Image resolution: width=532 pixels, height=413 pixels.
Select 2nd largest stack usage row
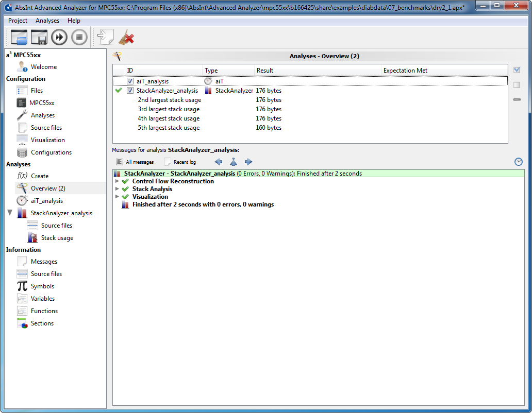point(310,100)
